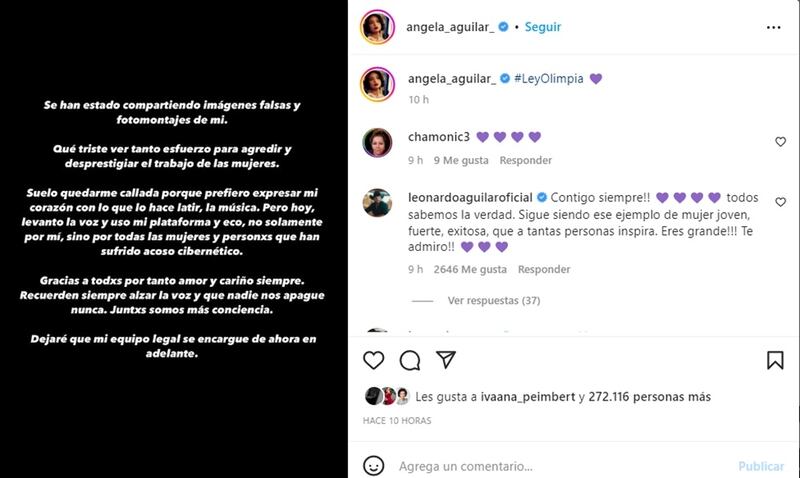The height and width of the screenshot is (478, 800).
Task: Expand Ver respuestas (37)
Action: point(494,300)
